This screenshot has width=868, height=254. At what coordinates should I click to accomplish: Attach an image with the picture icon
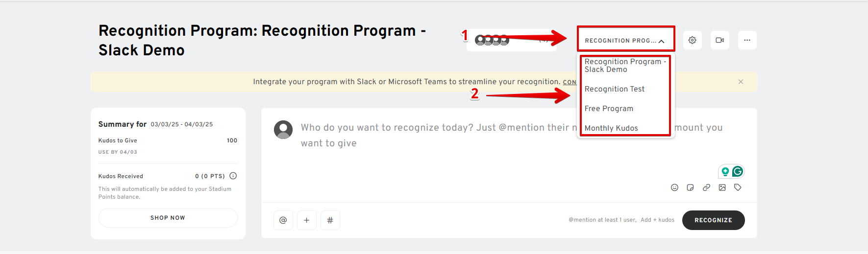(722, 187)
